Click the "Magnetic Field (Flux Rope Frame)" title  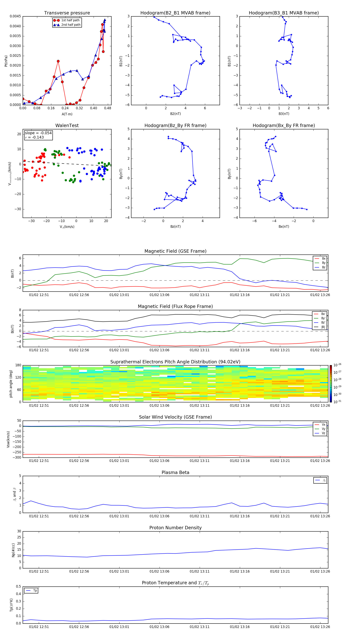175,307
